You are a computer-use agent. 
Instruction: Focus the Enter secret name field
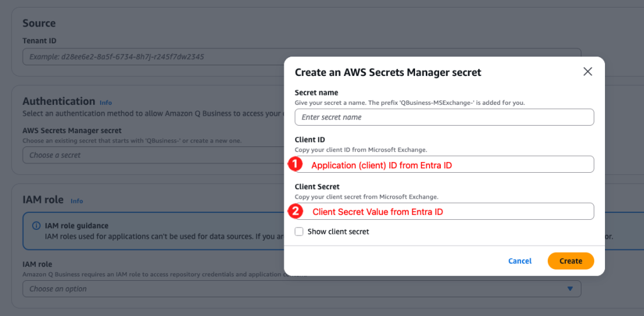(x=444, y=117)
